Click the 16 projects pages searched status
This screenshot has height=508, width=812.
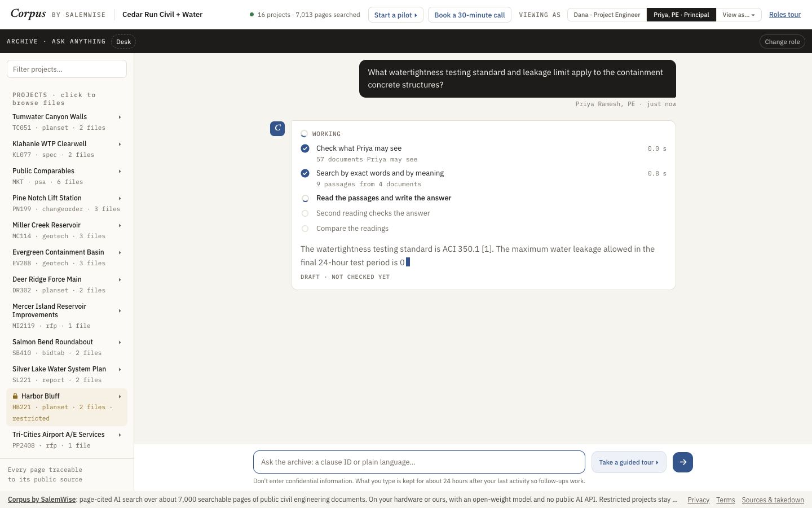[x=304, y=15]
